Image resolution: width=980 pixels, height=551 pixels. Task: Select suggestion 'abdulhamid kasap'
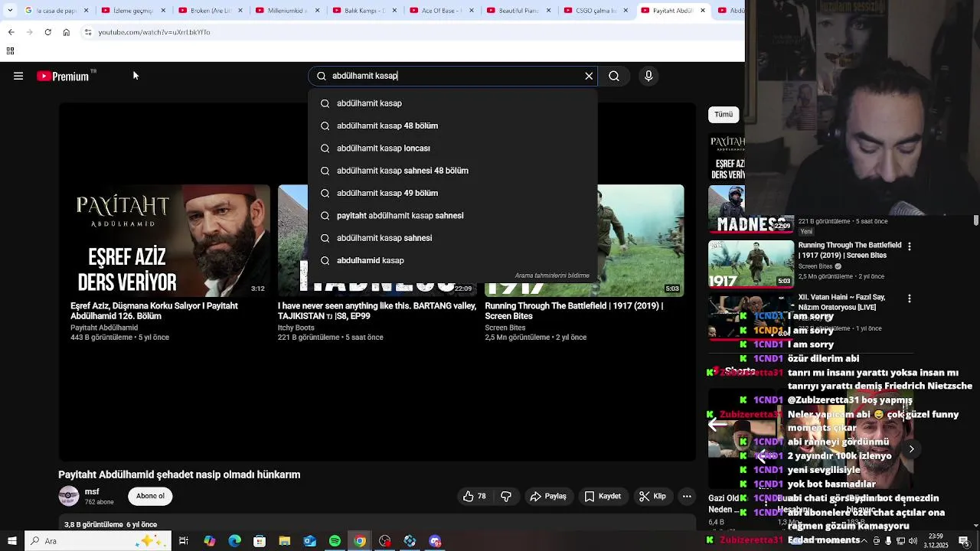pos(453,260)
